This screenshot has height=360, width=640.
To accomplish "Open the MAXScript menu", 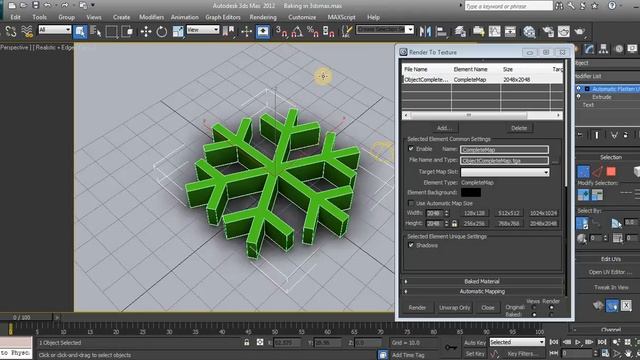I will pyautogui.click(x=341, y=17).
